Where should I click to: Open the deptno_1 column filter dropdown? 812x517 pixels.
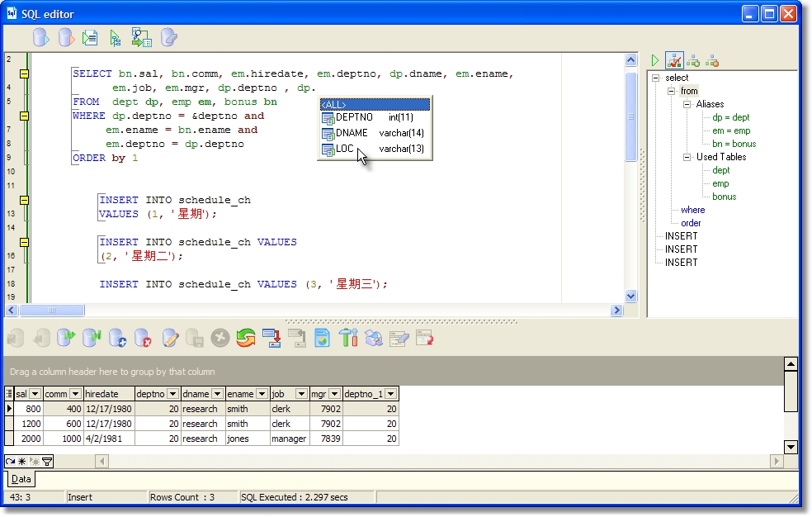(391, 394)
